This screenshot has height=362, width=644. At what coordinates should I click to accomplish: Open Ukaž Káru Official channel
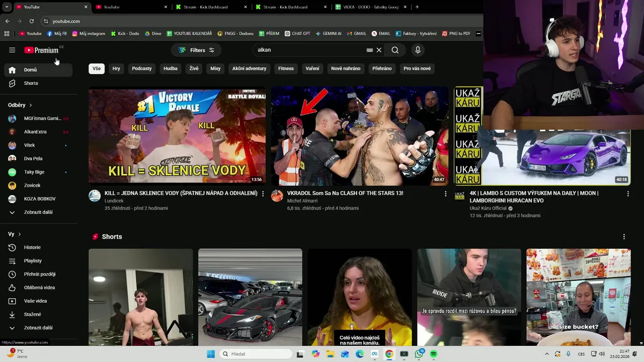pos(488,208)
